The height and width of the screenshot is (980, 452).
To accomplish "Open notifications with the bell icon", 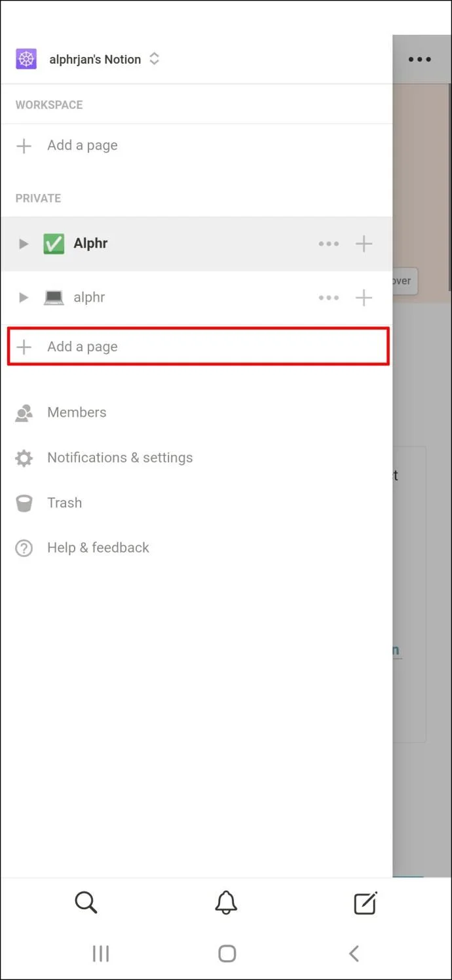I will point(226,903).
